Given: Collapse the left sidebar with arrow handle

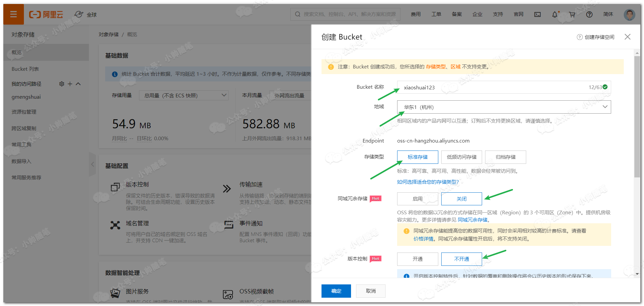Looking at the screenshot, I should [x=93, y=164].
